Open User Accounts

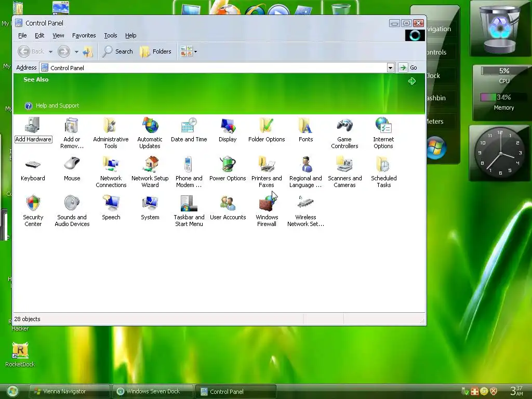[x=228, y=208]
